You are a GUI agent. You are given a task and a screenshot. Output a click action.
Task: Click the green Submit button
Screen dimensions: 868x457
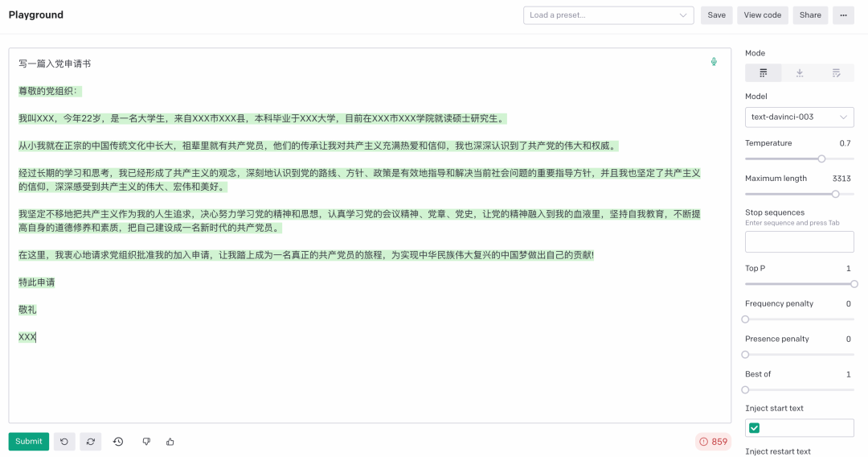(x=29, y=442)
